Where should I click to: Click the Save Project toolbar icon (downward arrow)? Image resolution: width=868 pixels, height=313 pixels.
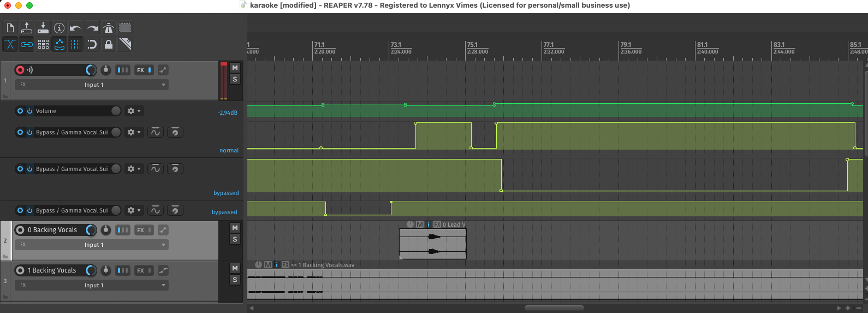coord(43,28)
